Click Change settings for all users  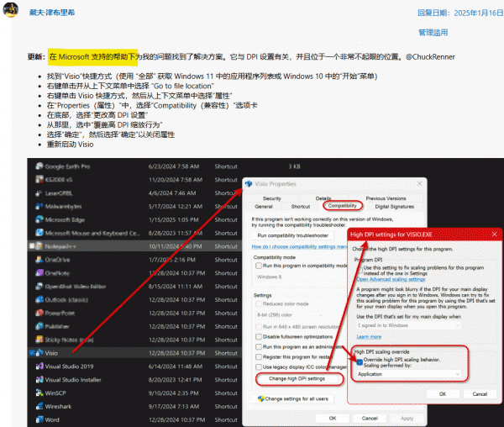293,398
